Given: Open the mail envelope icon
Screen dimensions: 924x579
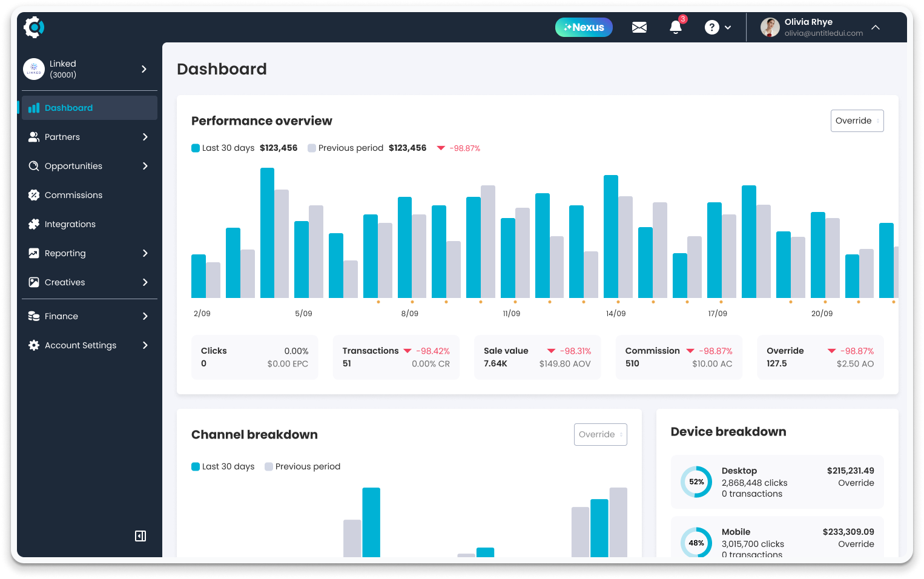Looking at the screenshot, I should [x=639, y=27].
